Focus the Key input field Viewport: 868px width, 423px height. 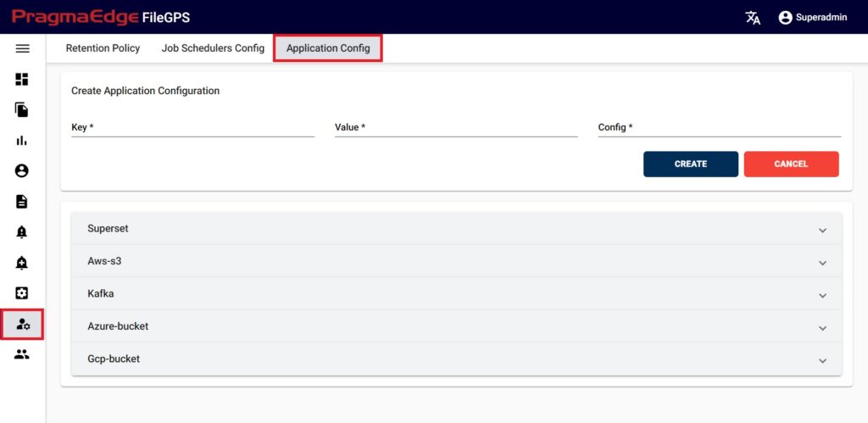[x=192, y=127]
